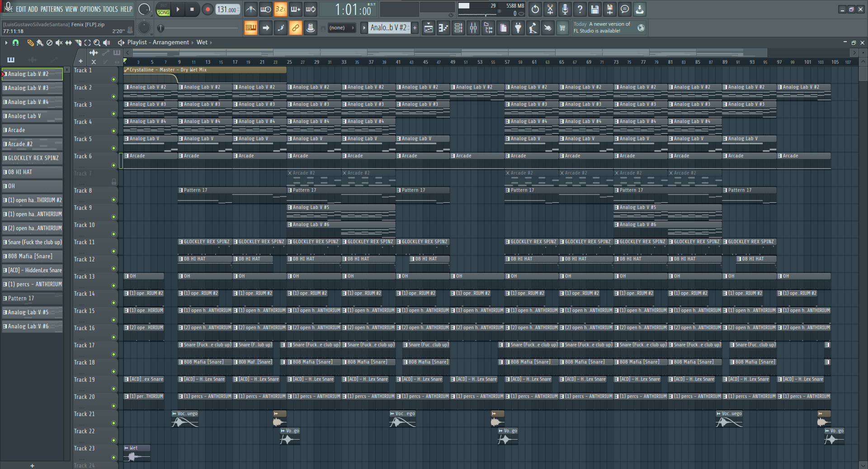Open the Plugin database plug icon

click(518, 28)
